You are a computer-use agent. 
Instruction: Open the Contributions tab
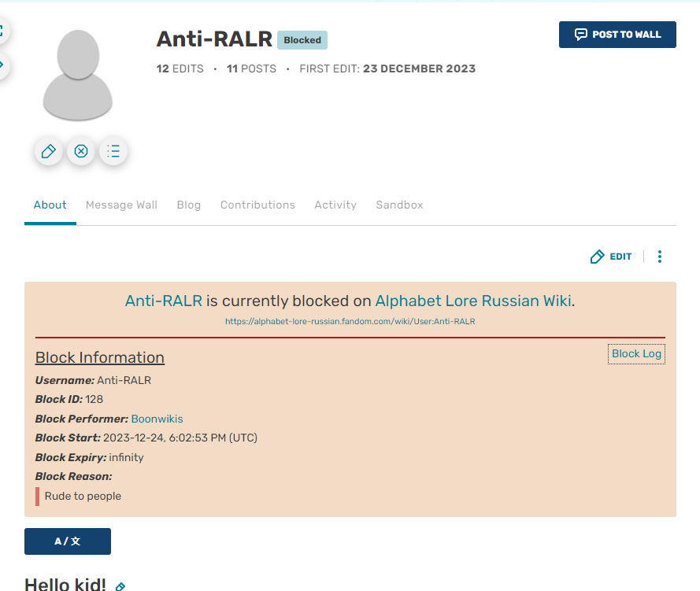(257, 205)
